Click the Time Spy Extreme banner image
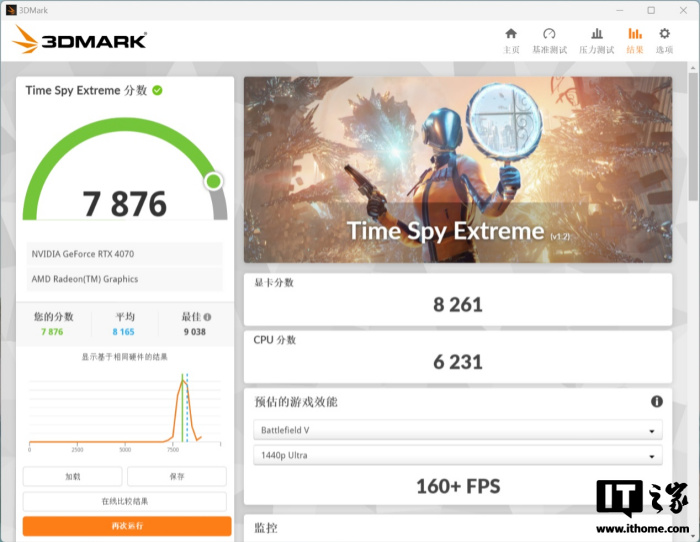The width and height of the screenshot is (700, 542). [458, 170]
